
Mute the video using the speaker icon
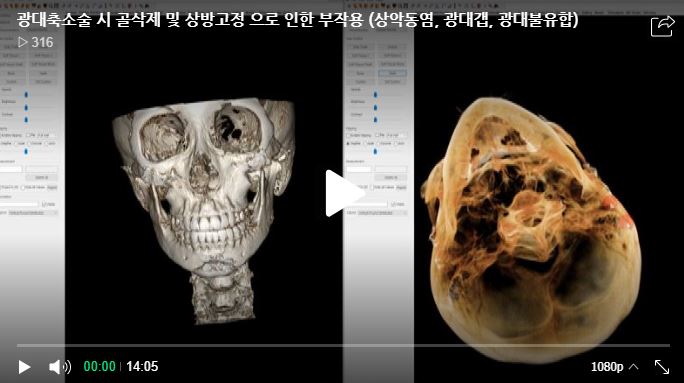pos(60,367)
